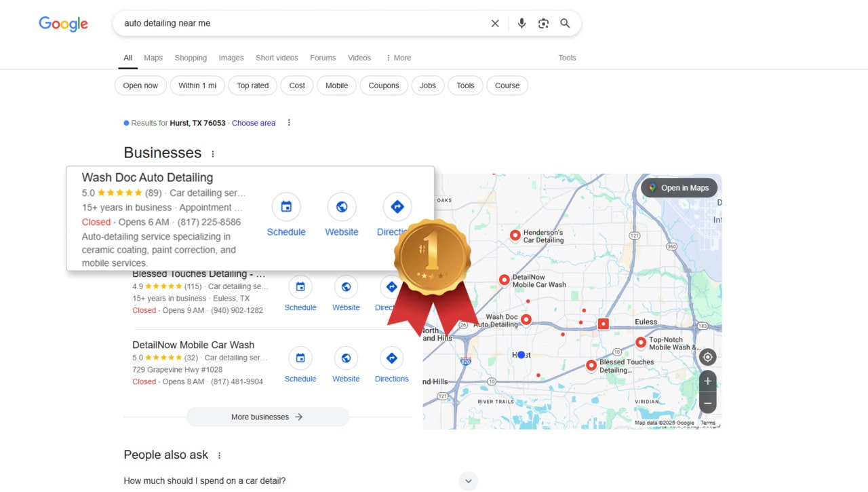Select Blessed Touches Detailing map pin
Image resolution: width=868 pixels, height=492 pixels.
pos(591,365)
